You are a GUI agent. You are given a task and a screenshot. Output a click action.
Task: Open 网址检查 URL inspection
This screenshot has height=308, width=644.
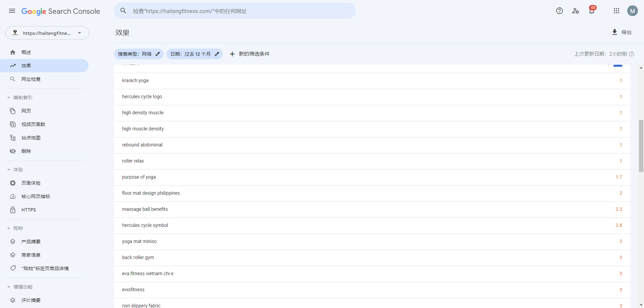coord(44,79)
